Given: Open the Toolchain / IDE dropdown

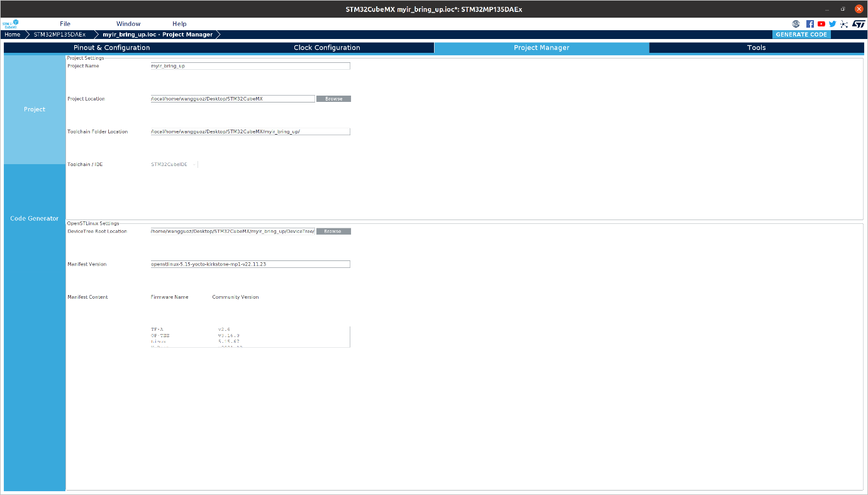Looking at the screenshot, I should pos(174,165).
